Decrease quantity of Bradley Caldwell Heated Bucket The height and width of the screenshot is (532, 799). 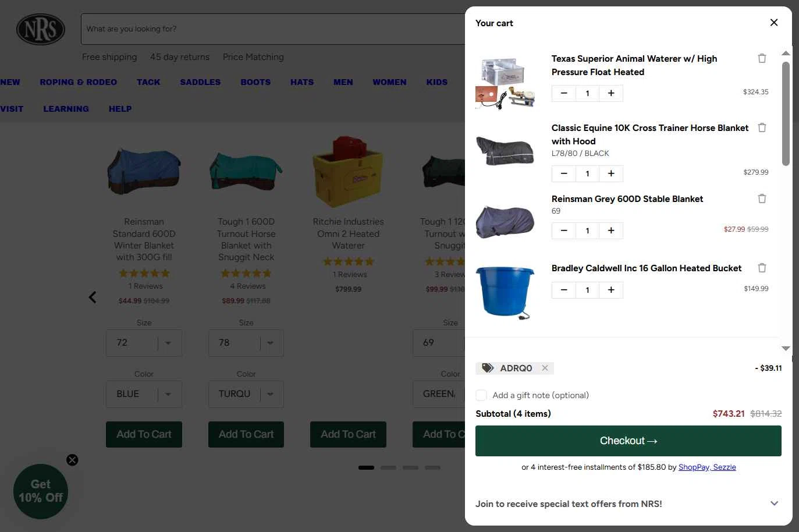564,290
